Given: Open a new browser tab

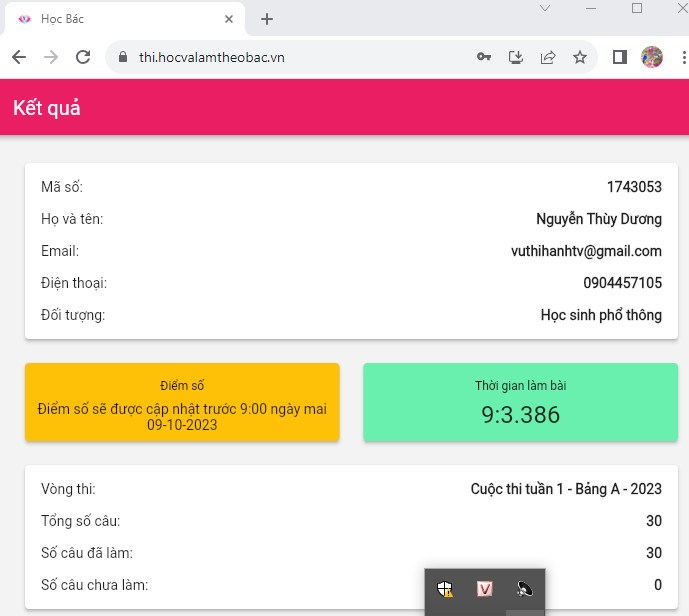Looking at the screenshot, I should [267, 19].
